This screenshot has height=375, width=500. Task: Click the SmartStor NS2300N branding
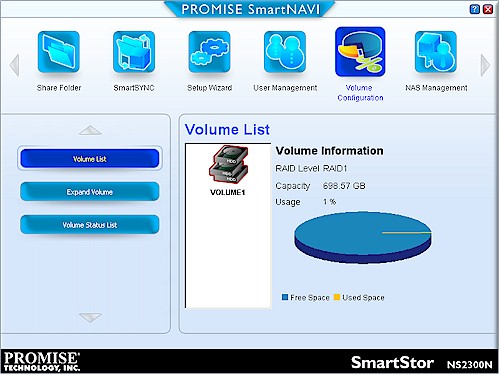(x=422, y=363)
